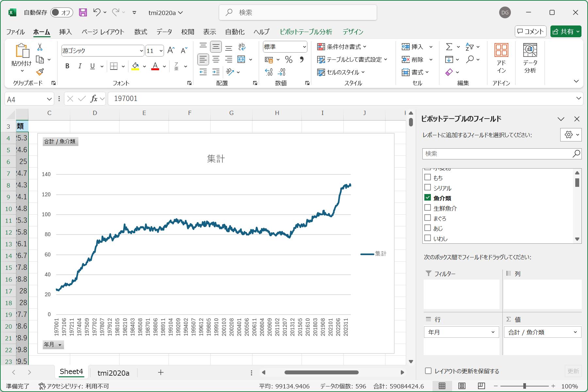Click the AutoSum sigma icon
This screenshot has height=392, width=588.
[x=449, y=47]
